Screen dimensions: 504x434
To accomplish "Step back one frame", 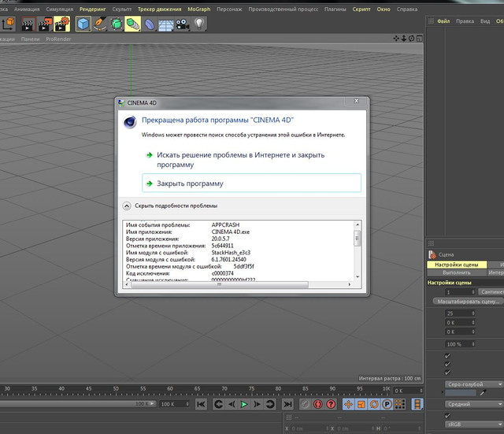I will click(x=232, y=404).
